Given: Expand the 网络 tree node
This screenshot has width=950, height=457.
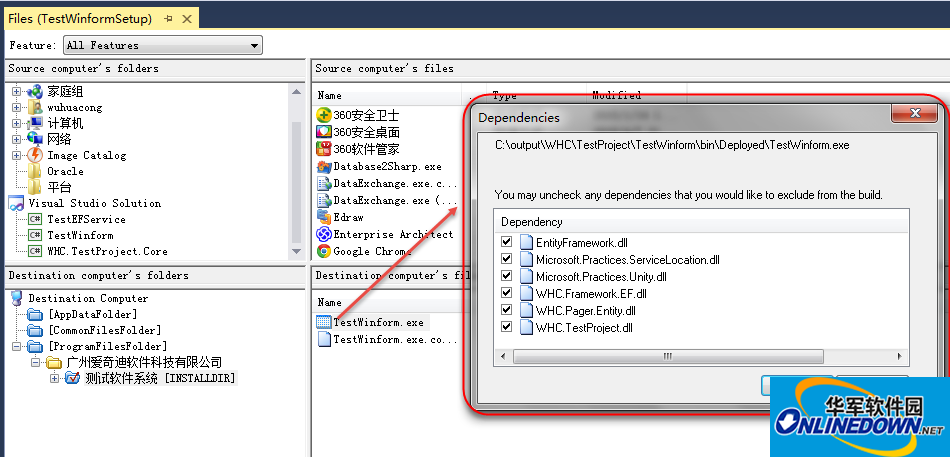Looking at the screenshot, I should [16, 139].
